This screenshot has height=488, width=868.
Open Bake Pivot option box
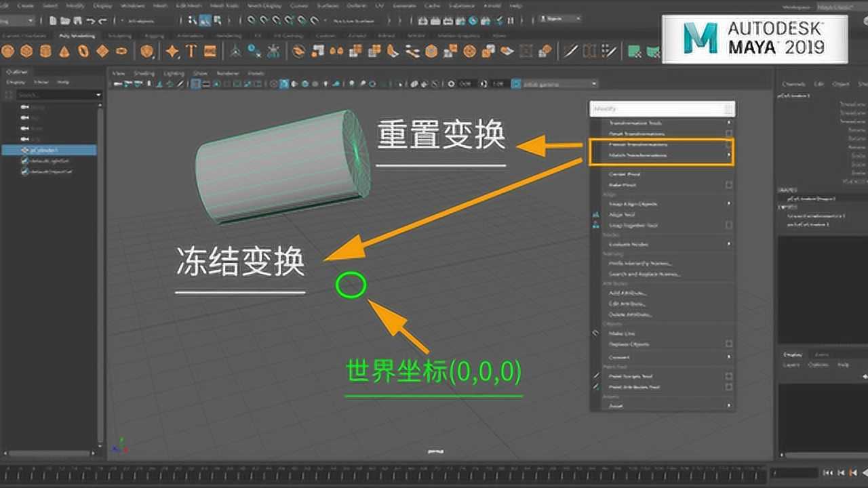tap(729, 184)
